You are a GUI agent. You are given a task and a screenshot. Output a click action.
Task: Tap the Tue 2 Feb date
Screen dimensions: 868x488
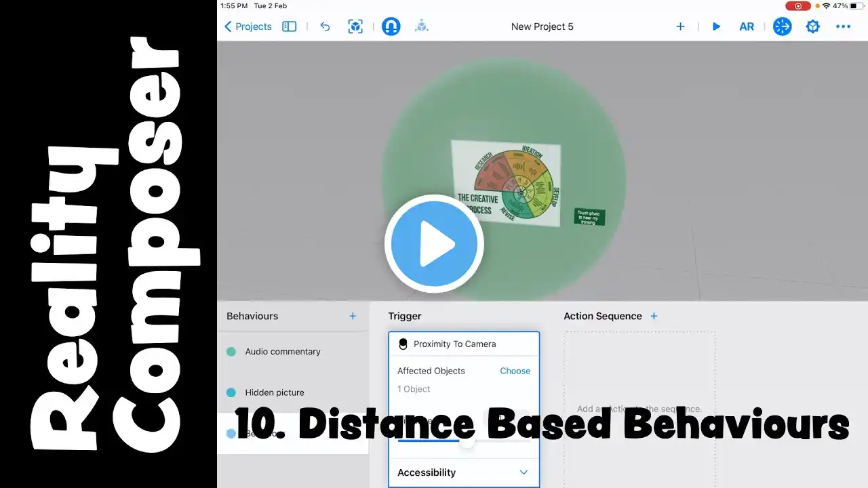pyautogui.click(x=270, y=6)
